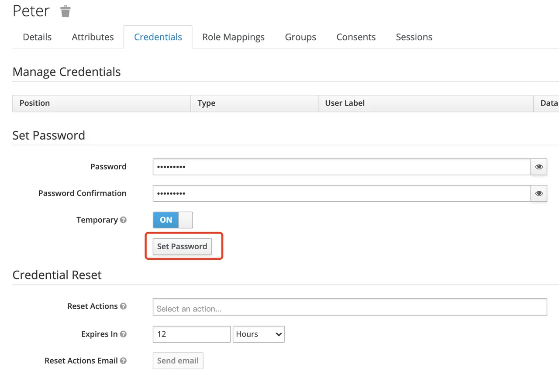This screenshot has width=559, height=392.
Task: Open the Reset Actions select box
Action: [x=349, y=307]
